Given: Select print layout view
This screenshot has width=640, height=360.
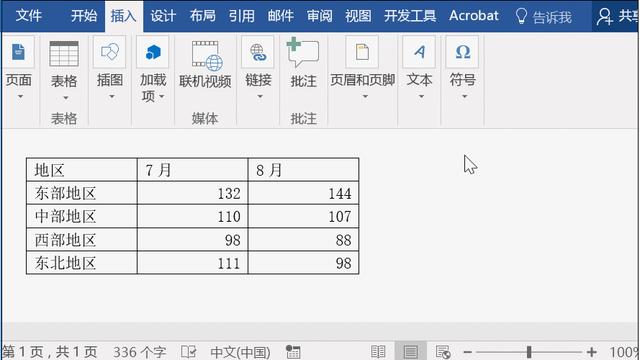Looking at the screenshot, I should [x=411, y=351].
